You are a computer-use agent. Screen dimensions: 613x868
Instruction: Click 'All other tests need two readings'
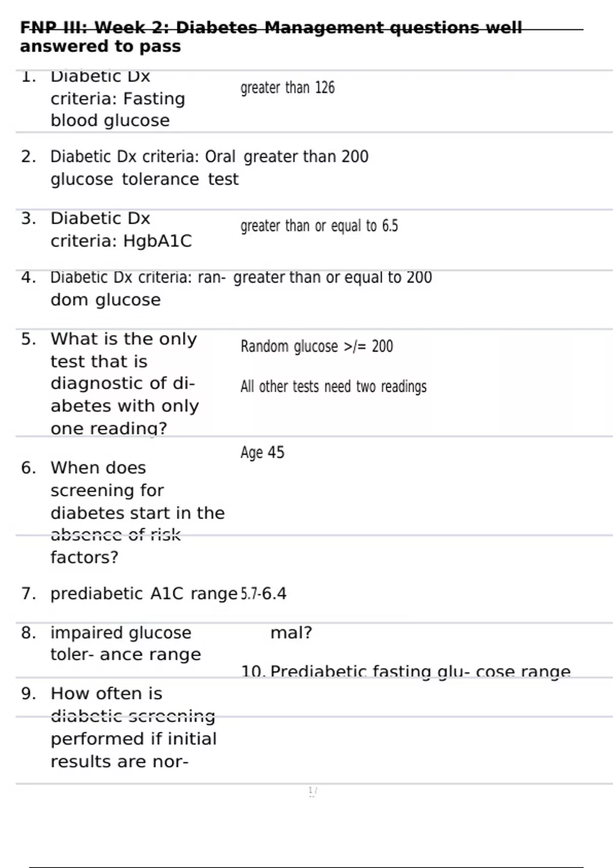(334, 387)
